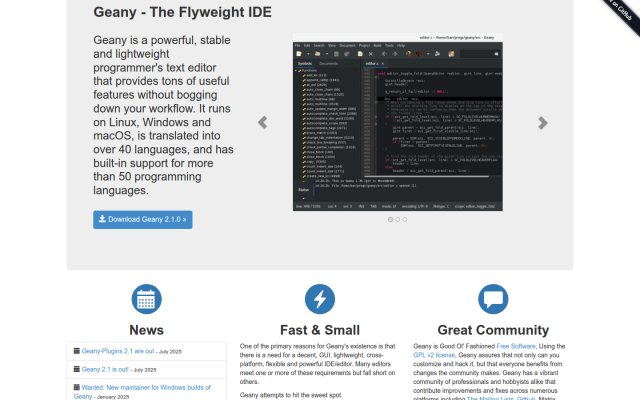Open the Geany 2.1 is out! news link

click(105, 369)
